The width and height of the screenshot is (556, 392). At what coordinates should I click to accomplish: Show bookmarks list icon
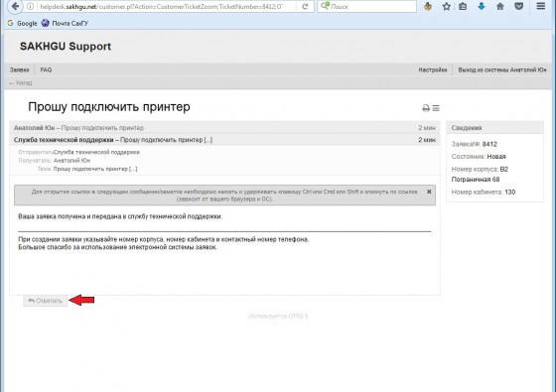pyautogui.click(x=463, y=6)
